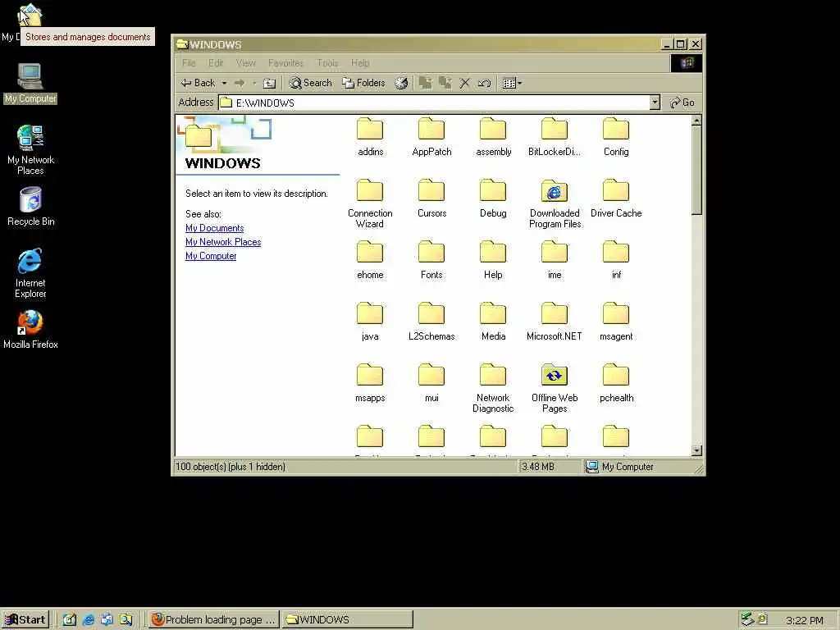Follow the My Computer link in pane
Image resolution: width=840 pixels, height=630 pixels.
tap(211, 256)
